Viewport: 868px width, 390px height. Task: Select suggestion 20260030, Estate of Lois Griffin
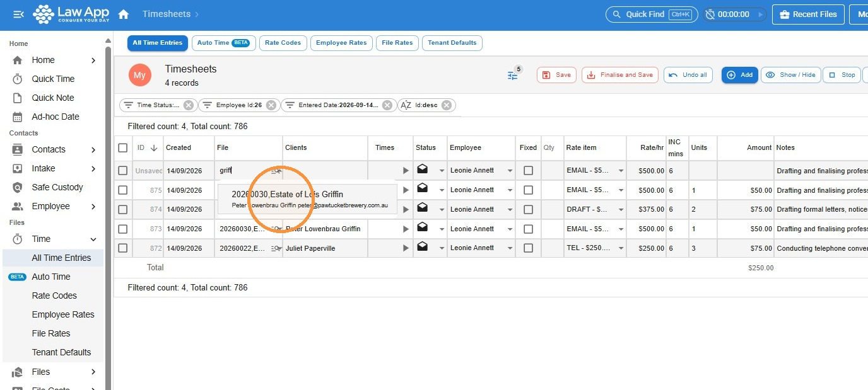[307, 199]
